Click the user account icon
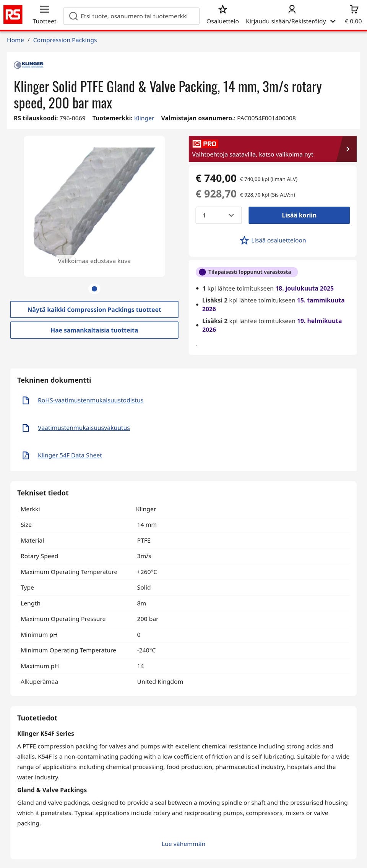Viewport: 367px width, 868px height. coord(292,10)
